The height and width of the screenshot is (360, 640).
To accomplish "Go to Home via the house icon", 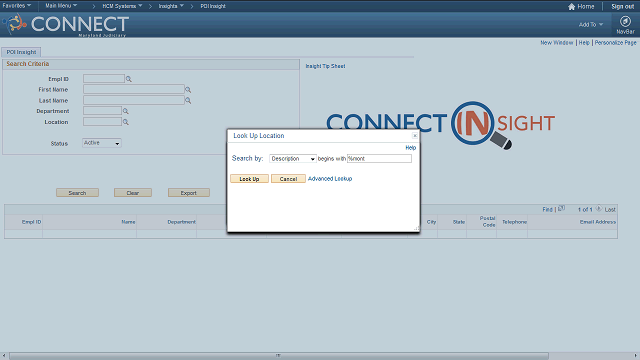I will click(x=571, y=7).
